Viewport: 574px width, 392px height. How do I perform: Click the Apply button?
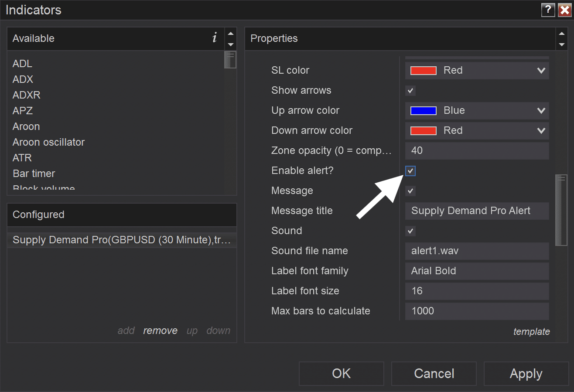[526, 374]
